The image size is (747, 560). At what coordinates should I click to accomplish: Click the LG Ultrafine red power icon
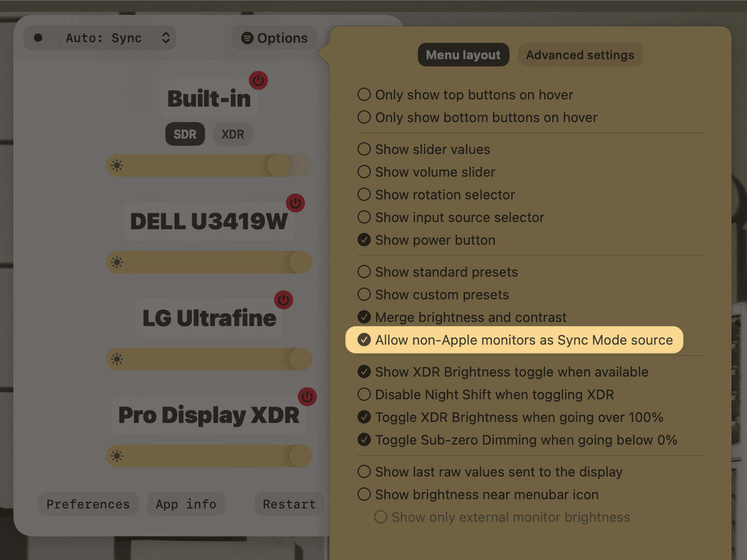(x=283, y=300)
